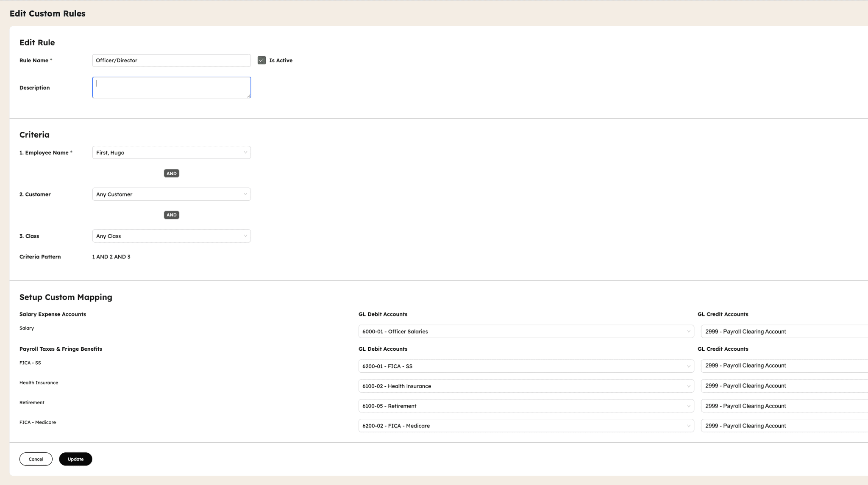
Task: Open the FICA - Medicare debit account dropdown
Action: (526, 425)
